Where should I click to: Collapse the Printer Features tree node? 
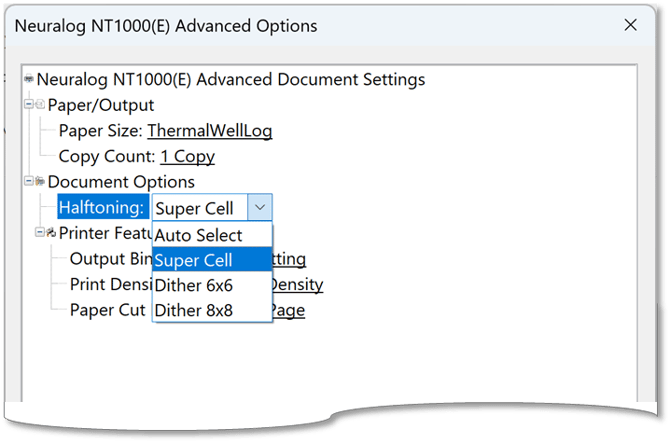click(x=40, y=233)
